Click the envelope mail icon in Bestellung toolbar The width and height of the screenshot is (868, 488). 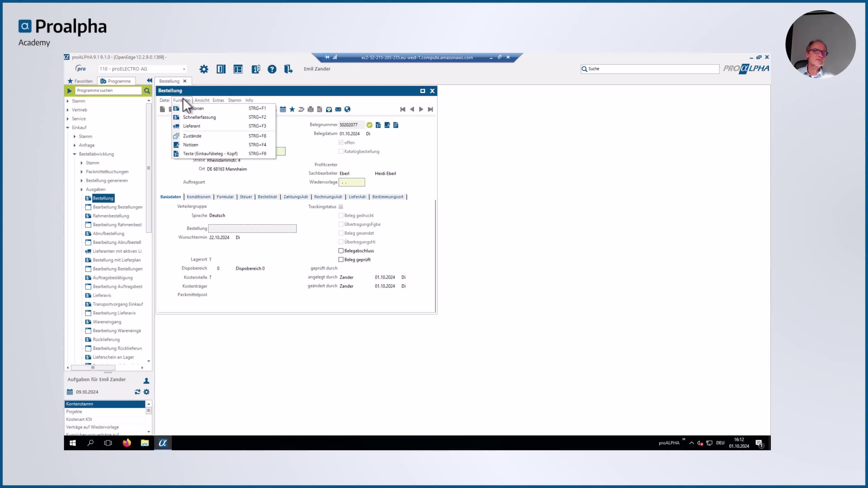coord(338,109)
